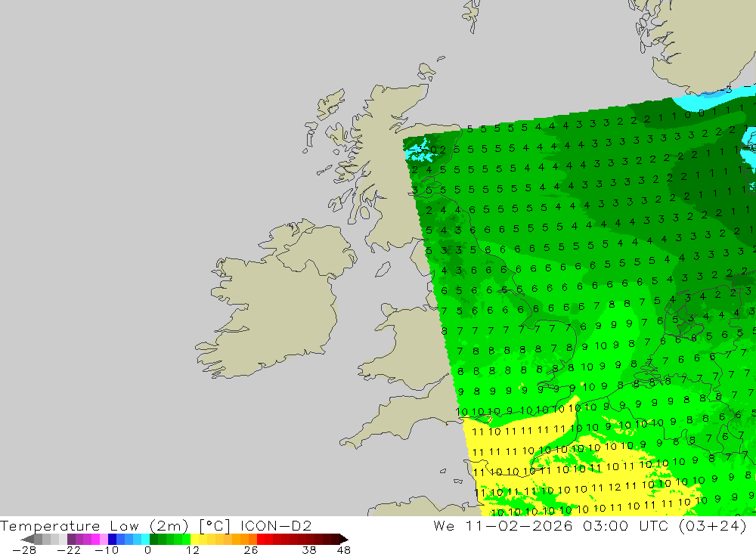
Task: Select the -10 legend label
Action: (106, 550)
